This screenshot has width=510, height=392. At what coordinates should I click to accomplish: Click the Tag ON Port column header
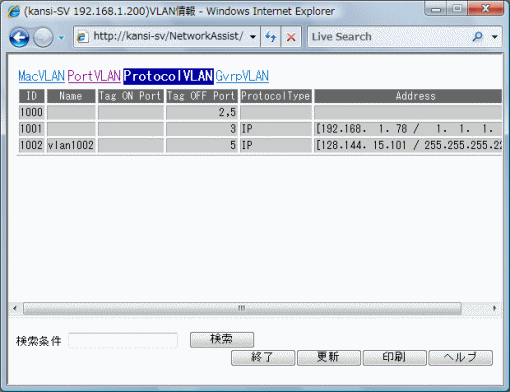point(131,96)
